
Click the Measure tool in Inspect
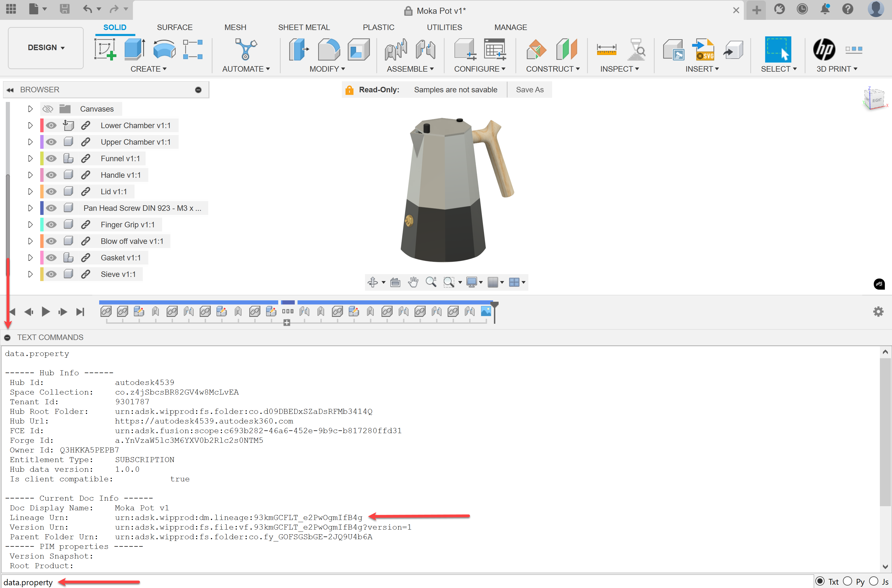[606, 49]
